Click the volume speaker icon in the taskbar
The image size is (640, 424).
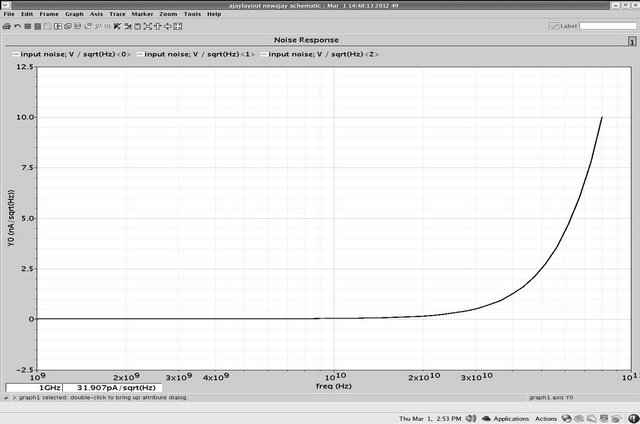pyautogui.click(x=471, y=418)
